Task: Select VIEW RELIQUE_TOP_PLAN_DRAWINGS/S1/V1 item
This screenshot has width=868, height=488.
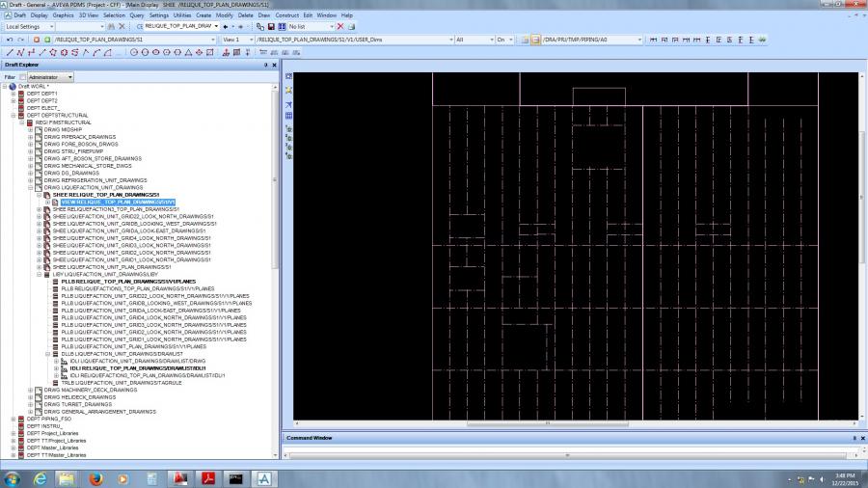Action: (118, 203)
